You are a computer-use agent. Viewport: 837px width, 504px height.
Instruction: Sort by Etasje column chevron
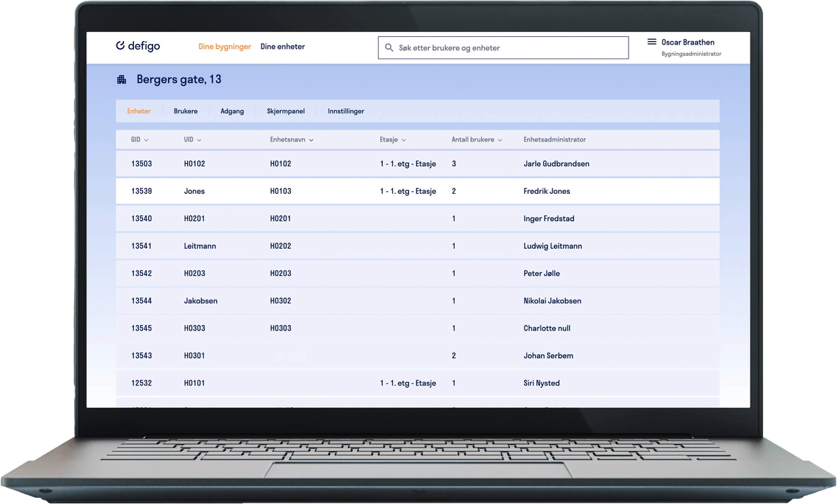(x=404, y=140)
